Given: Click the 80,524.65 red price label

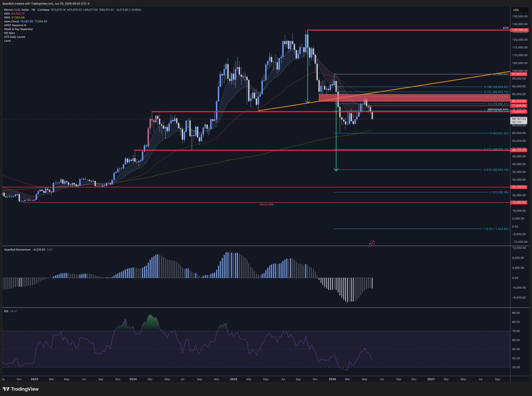Looking at the screenshot, I should coord(519,101).
